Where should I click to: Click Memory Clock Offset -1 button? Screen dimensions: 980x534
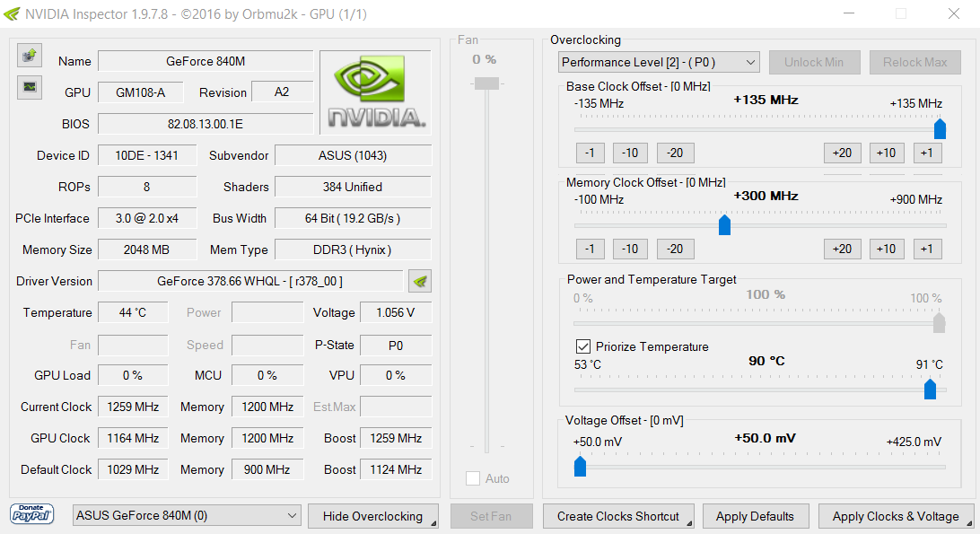point(590,249)
